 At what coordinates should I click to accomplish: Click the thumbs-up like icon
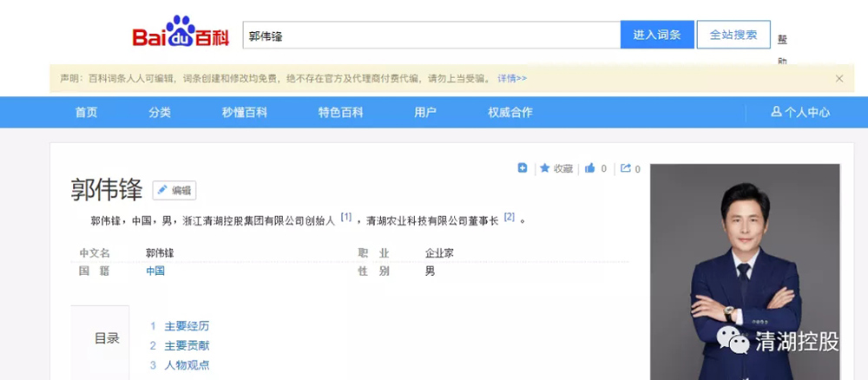click(590, 168)
